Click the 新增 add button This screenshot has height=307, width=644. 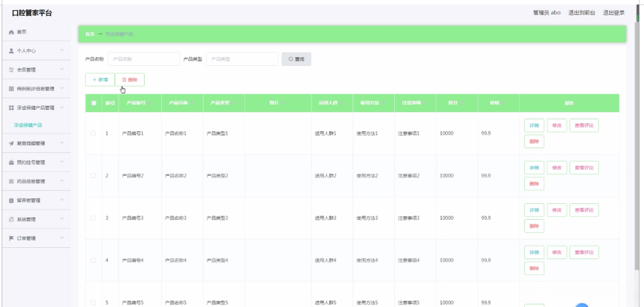pyautogui.click(x=100, y=80)
